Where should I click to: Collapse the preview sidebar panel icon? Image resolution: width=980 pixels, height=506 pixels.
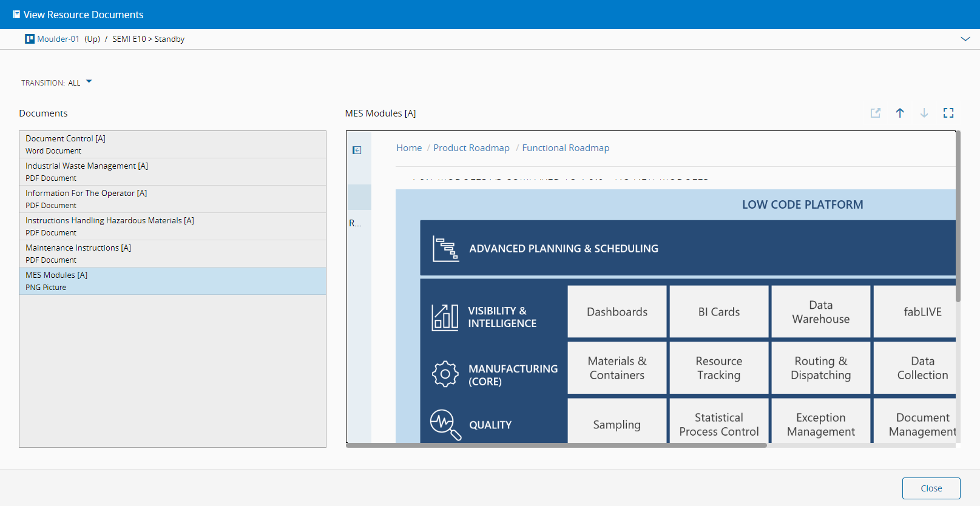pos(357,150)
